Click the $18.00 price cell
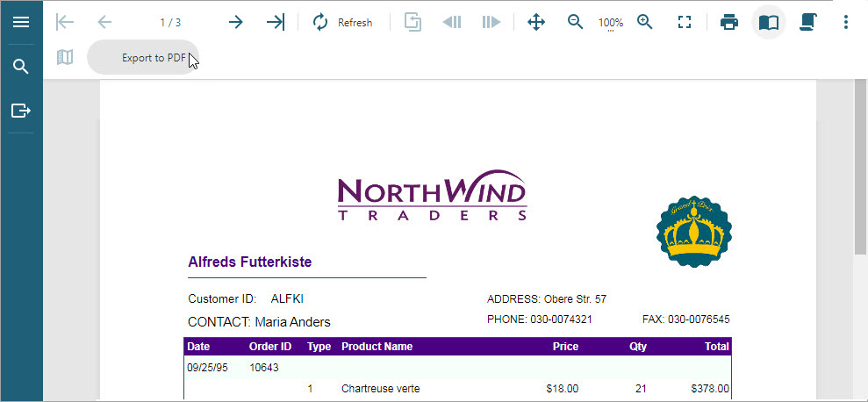The width and height of the screenshot is (868, 402). [x=562, y=389]
